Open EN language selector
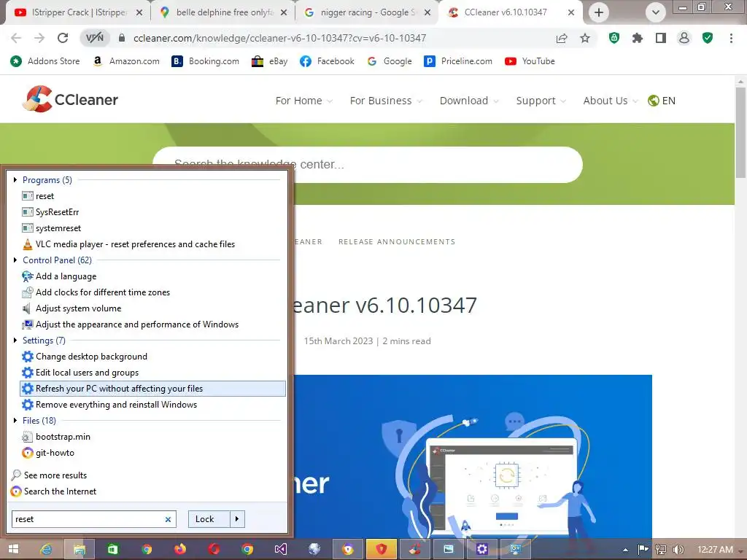747x560 pixels. (662, 101)
